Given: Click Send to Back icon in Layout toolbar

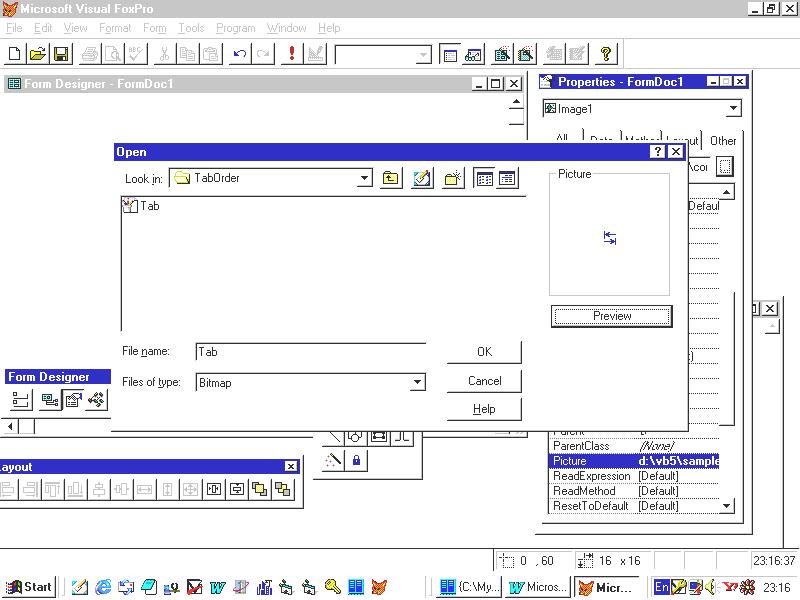Looking at the screenshot, I should point(283,489).
